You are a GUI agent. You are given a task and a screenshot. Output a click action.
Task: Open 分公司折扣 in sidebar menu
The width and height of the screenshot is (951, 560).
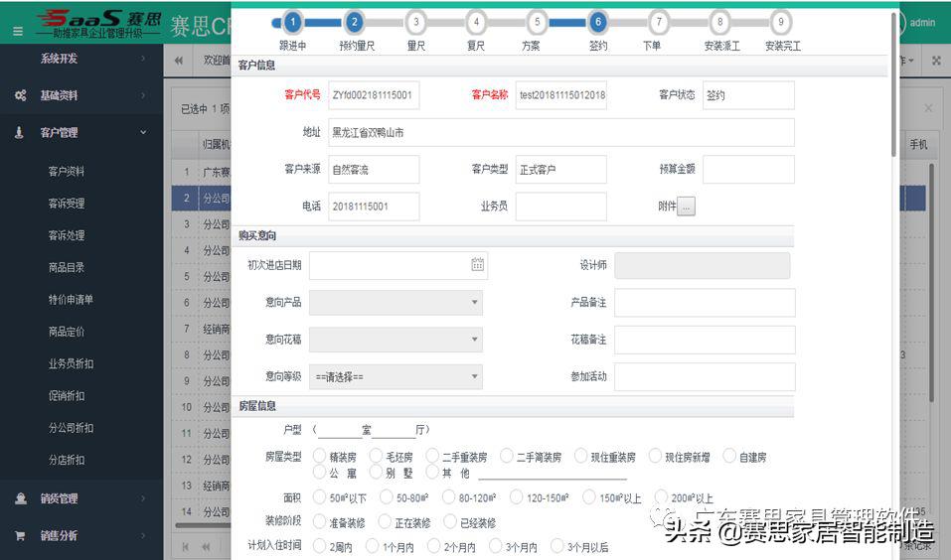[71, 428]
